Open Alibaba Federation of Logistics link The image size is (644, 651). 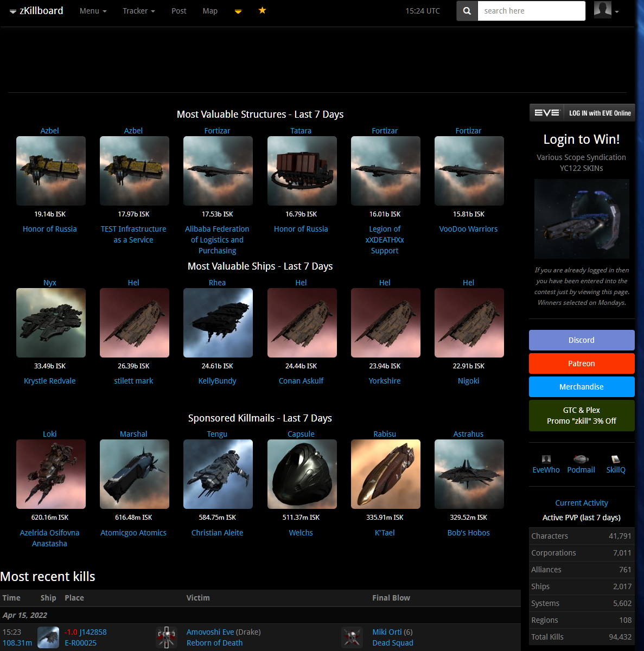point(217,240)
